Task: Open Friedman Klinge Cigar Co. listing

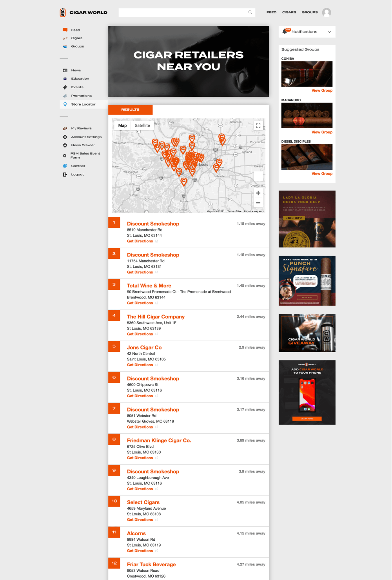Action: (159, 440)
